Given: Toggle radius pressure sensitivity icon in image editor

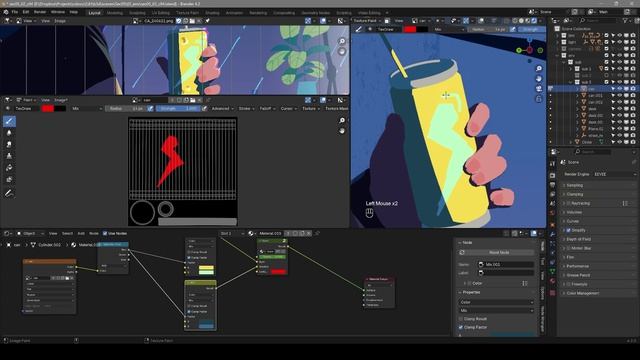Looking at the screenshot, I should click(x=150, y=109).
